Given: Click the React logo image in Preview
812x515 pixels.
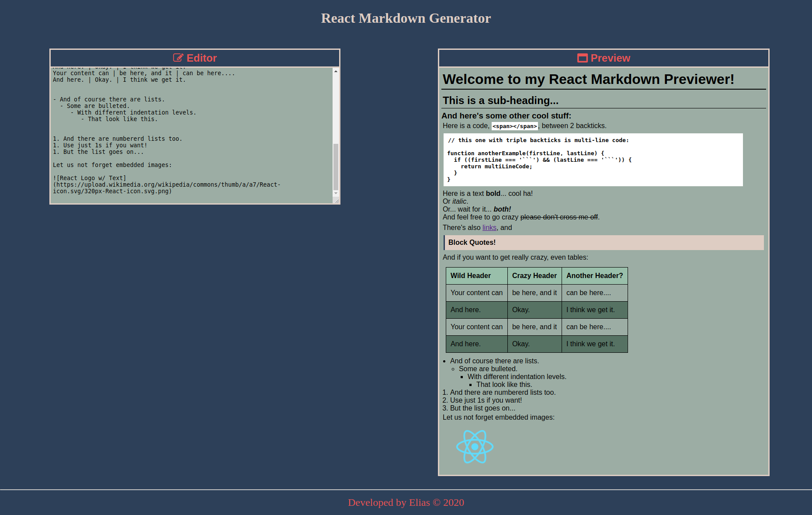Looking at the screenshot, I should (x=475, y=446).
